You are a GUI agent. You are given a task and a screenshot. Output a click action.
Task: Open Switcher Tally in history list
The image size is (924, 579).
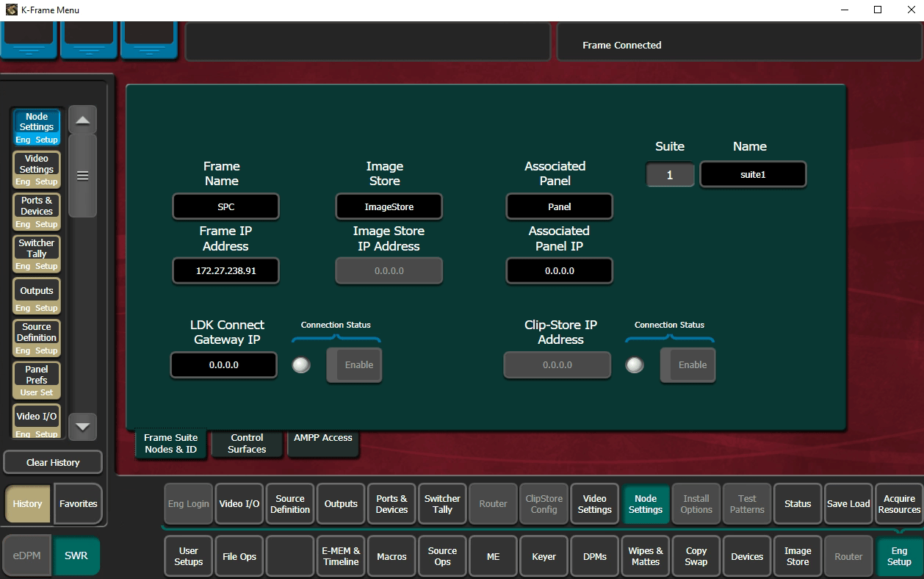pos(37,254)
